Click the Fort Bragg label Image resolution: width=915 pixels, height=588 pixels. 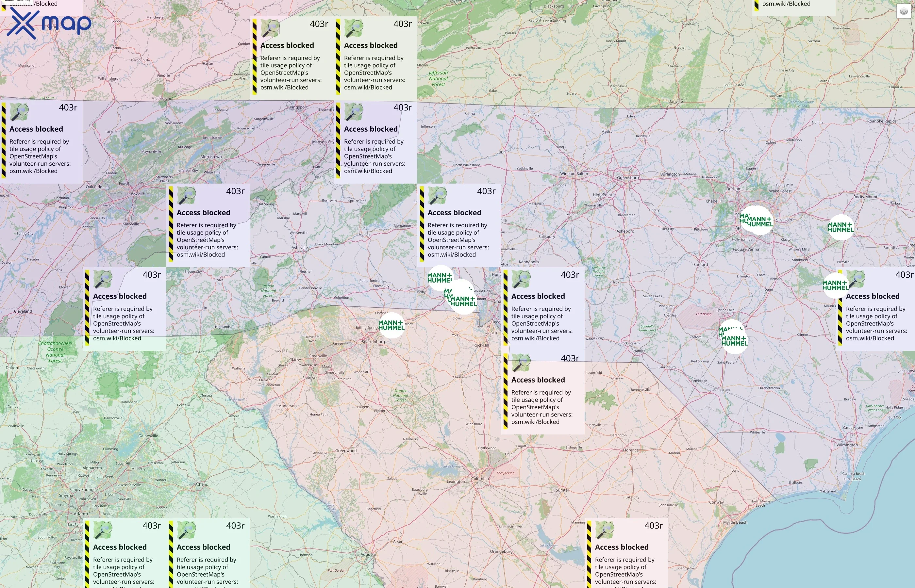point(704,314)
